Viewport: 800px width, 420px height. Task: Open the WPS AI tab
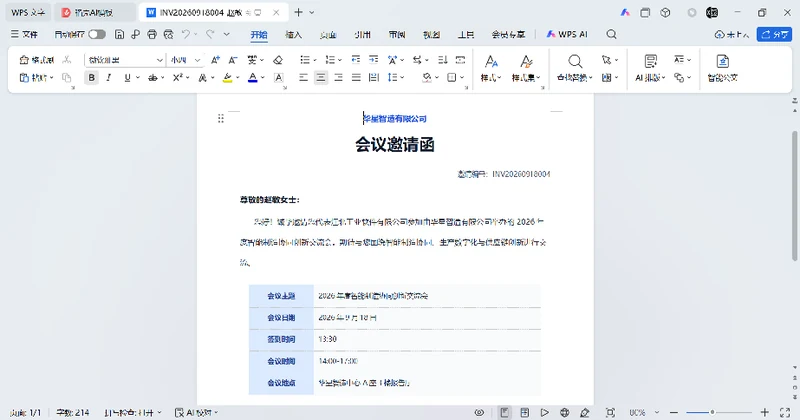pyautogui.click(x=567, y=34)
